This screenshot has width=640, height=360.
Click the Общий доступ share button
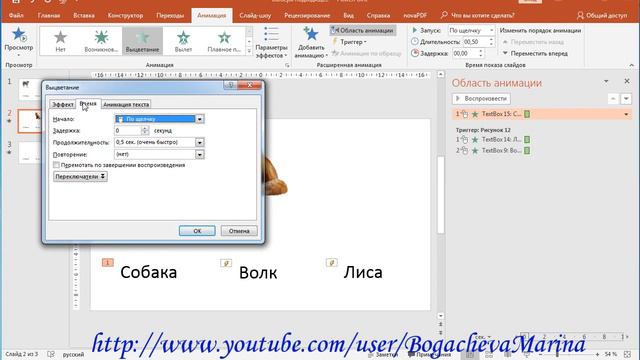point(602,16)
